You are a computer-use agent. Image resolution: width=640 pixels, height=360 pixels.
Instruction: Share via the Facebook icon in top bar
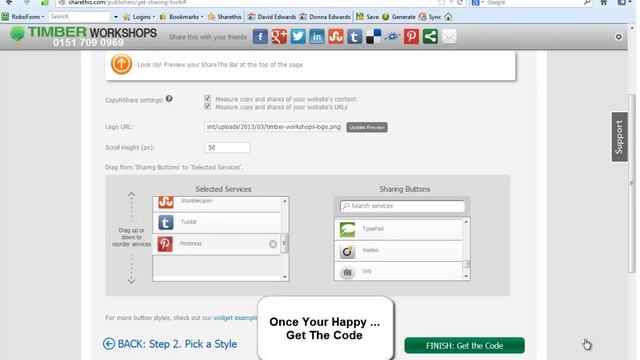tap(260, 37)
